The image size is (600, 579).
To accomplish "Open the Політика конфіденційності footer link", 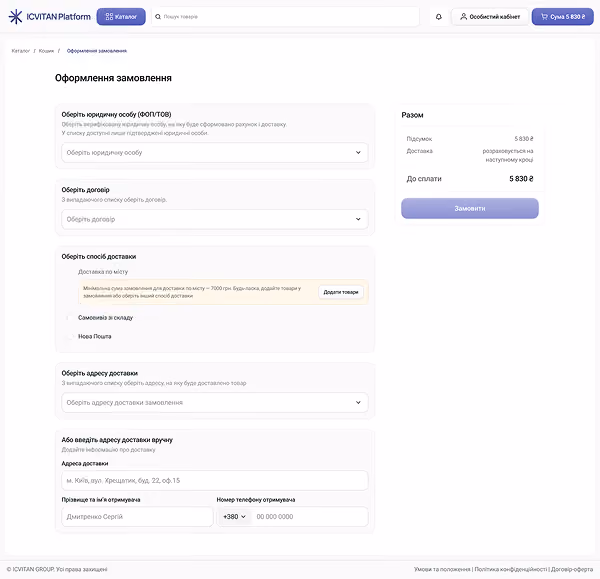I will pyautogui.click(x=511, y=569).
